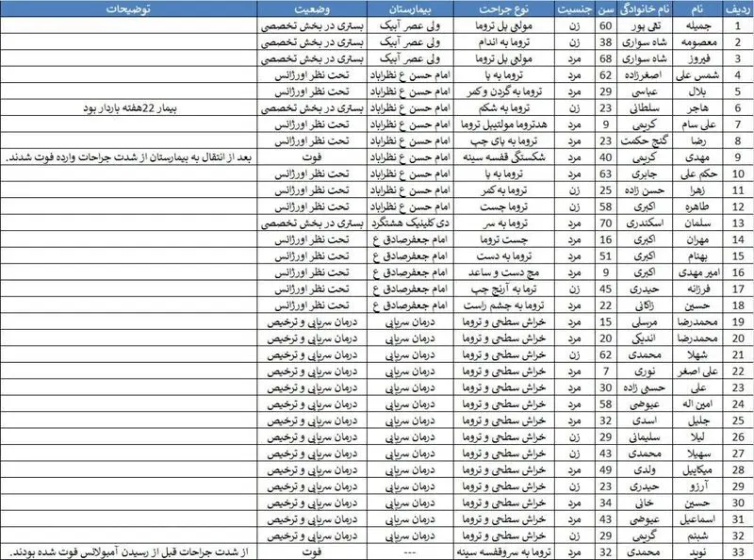Image resolution: width=754 pixels, height=560 pixels.
Task: Select the name cell نوید in row 33
Action: coord(697,552)
